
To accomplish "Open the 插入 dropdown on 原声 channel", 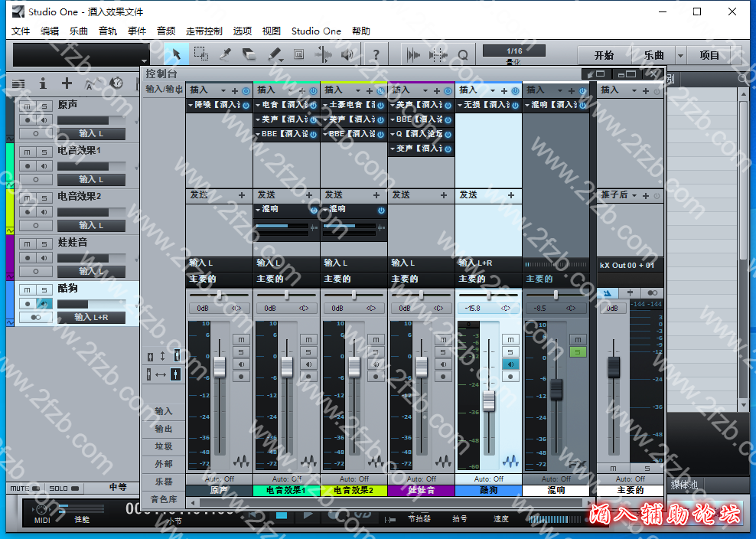I will (223, 90).
